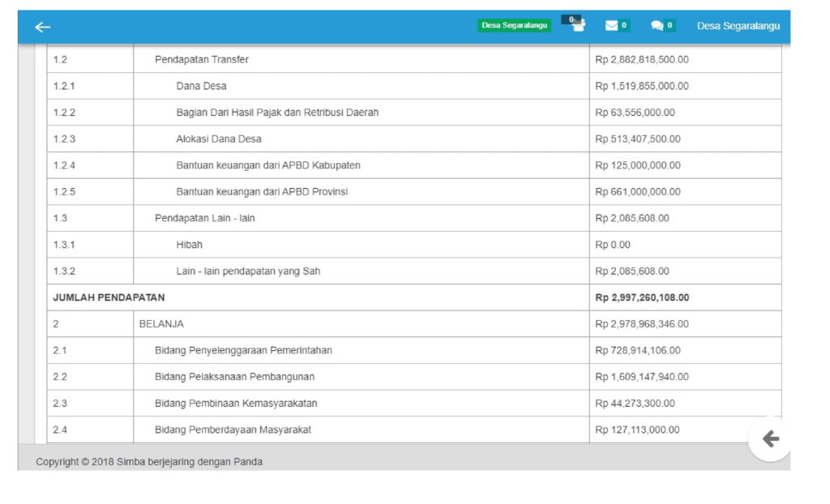Select the BELANJA row heading
Screen dimensions: 830x504
pos(161,324)
